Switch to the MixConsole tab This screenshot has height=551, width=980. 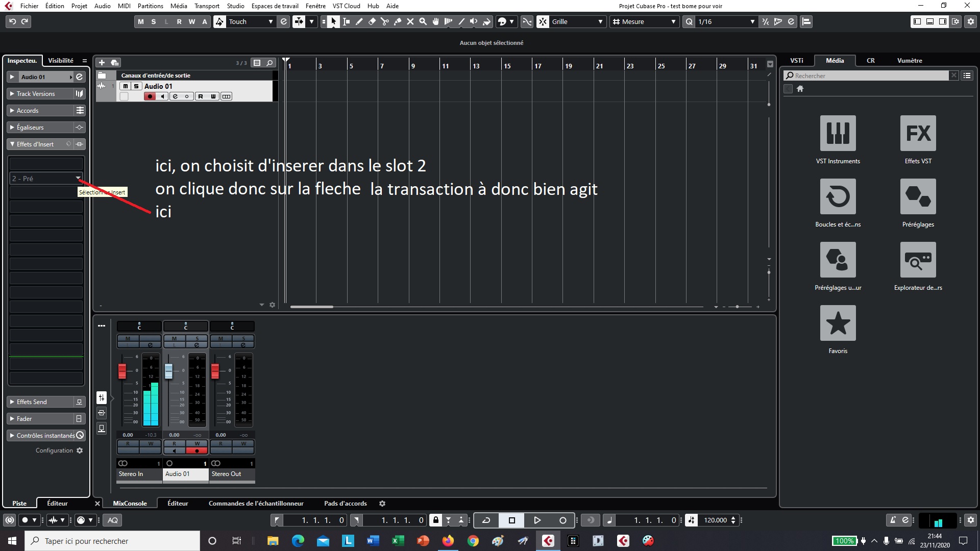point(130,503)
